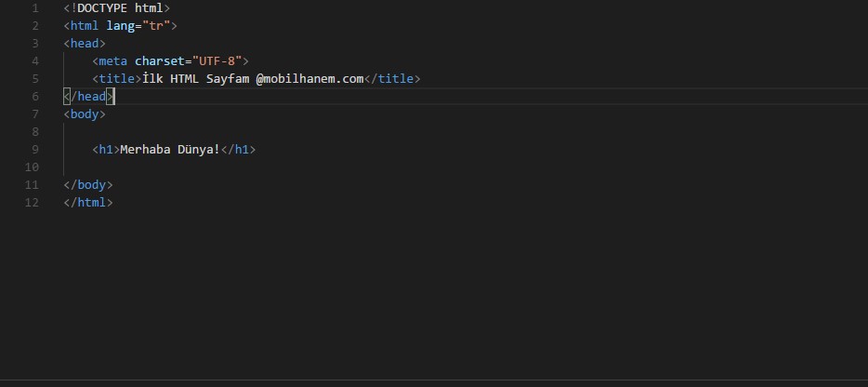
Task: Click line number 9 in the gutter
Action: pos(35,150)
